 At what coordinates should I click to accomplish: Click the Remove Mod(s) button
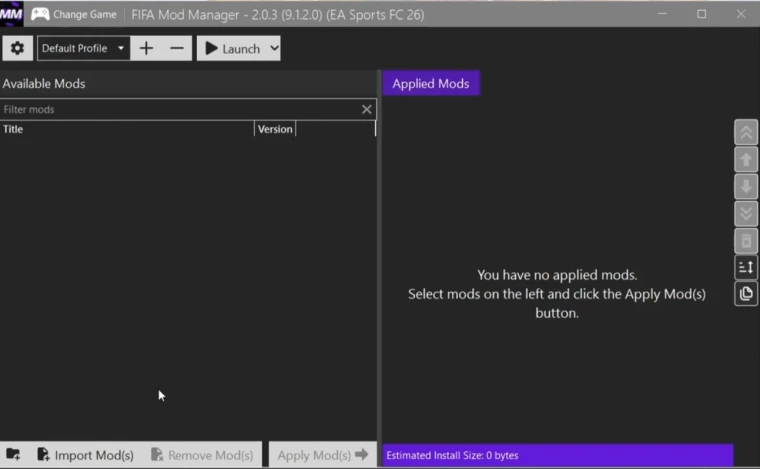coord(202,455)
